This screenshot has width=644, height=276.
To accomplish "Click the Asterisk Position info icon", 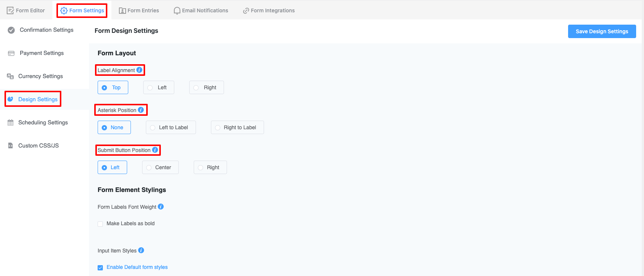I will tap(141, 110).
